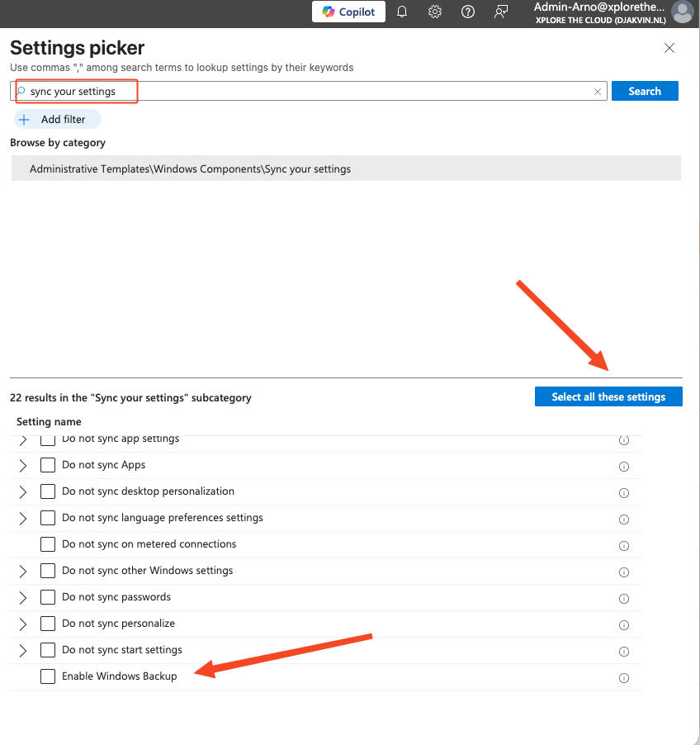Open the help question mark icon

(x=468, y=12)
